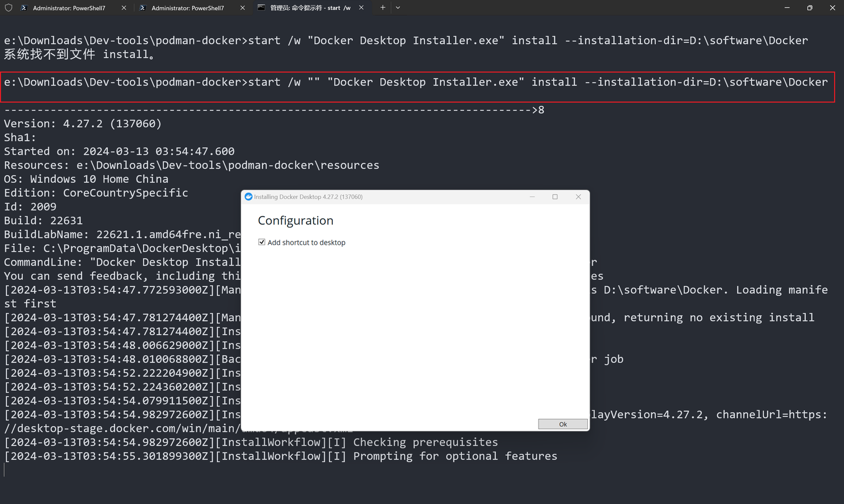Click the PowerShell icon on the first terminal tab
Image resolution: width=844 pixels, height=504 pixels.
[x=23, y=8]
